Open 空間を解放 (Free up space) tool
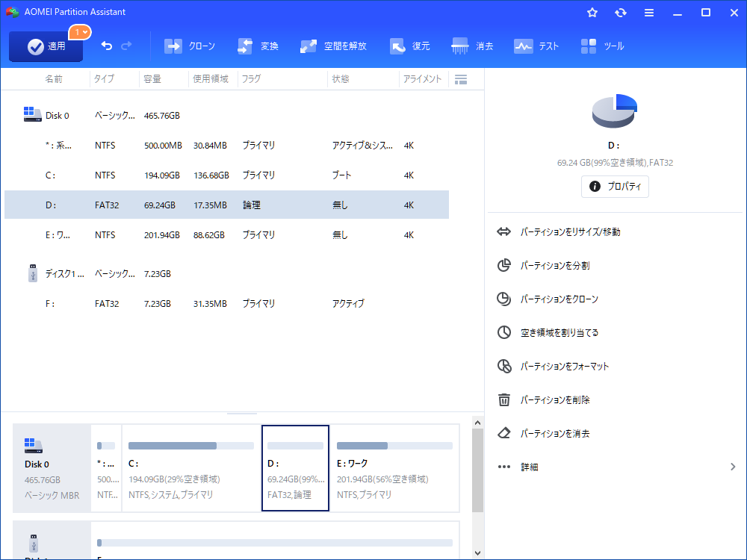Image resolution: width=747 pixels, height=560 pixels. coord(333,46)
